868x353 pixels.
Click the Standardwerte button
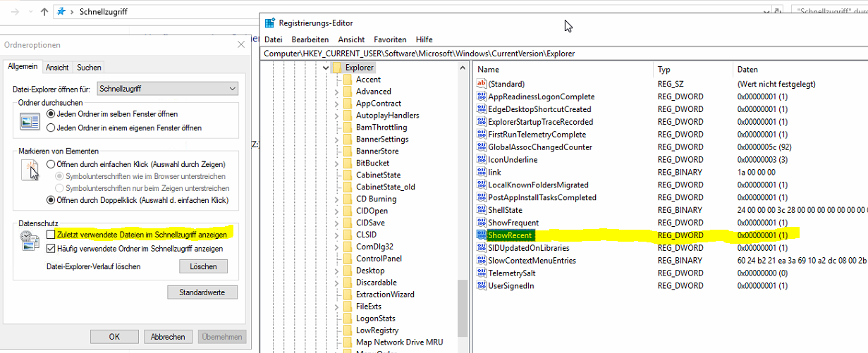202,292
